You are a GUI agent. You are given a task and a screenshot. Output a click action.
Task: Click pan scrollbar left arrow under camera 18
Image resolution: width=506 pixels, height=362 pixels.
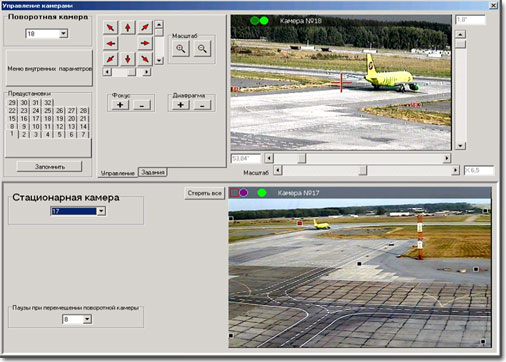click(x=269, y=158)
